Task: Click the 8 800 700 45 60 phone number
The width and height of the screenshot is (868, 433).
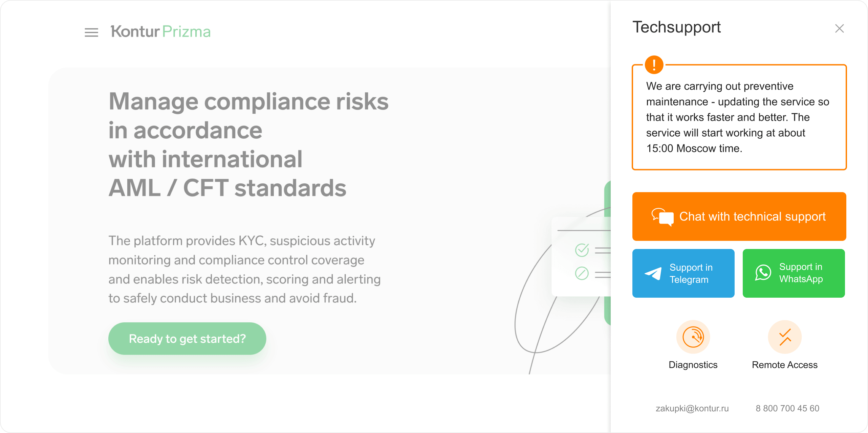Action: click(787, 408)
